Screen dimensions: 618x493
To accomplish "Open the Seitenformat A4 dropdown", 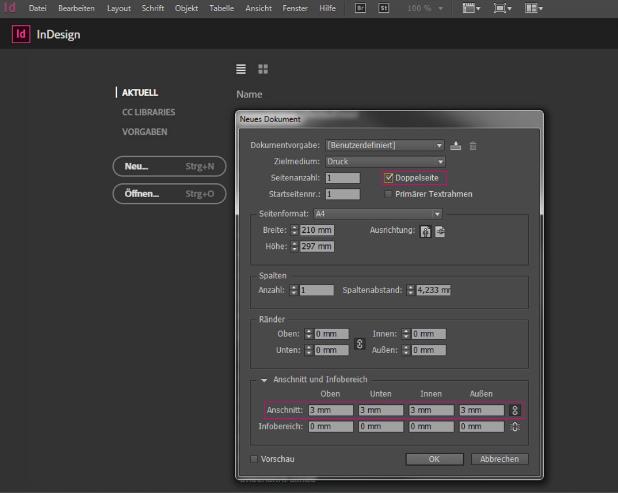I will pos(378,214).
